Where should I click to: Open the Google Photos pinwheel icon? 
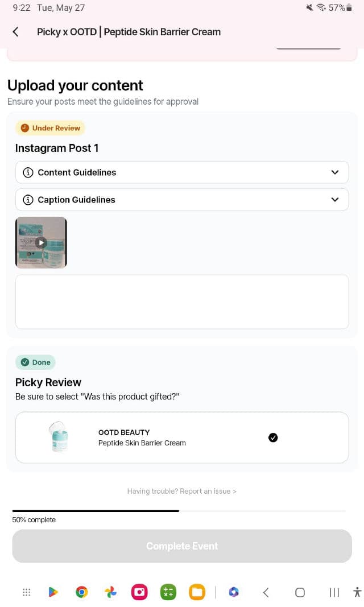[x=110, y=592]
